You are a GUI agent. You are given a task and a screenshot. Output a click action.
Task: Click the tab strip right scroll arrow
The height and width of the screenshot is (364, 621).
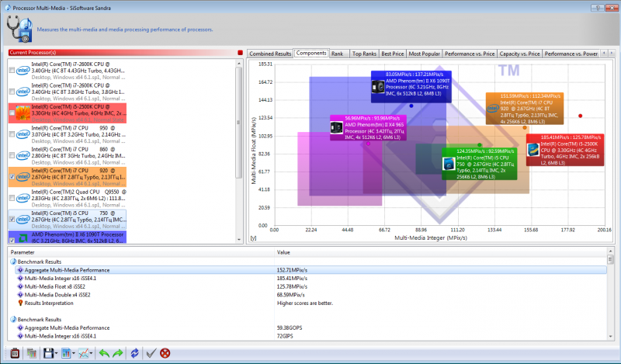tap(611, 53)
